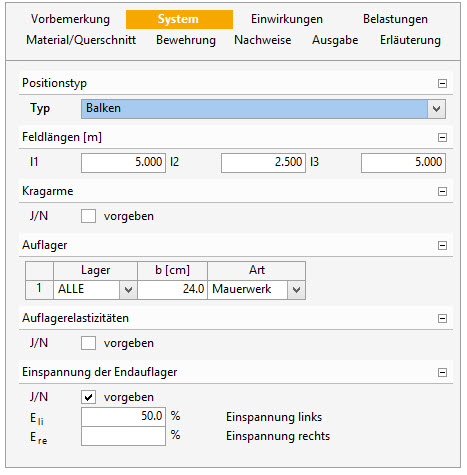467x475 pixels.
Task: Collapse the Kragarme section
Action: tap(442, 191)
